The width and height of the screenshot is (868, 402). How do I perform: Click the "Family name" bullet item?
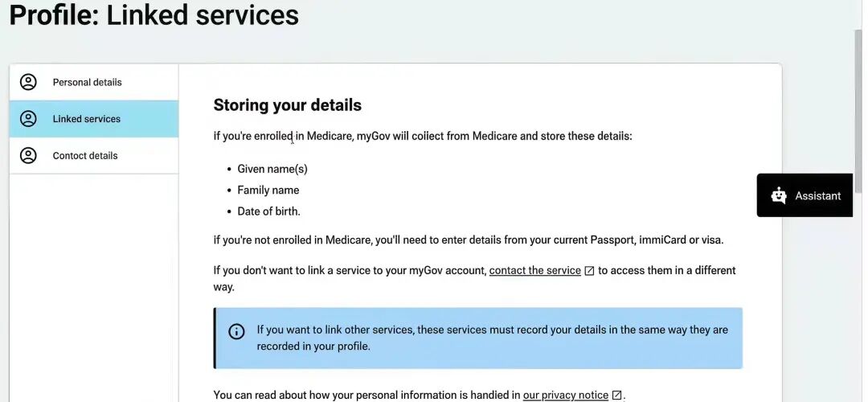[x=268, y=191]
